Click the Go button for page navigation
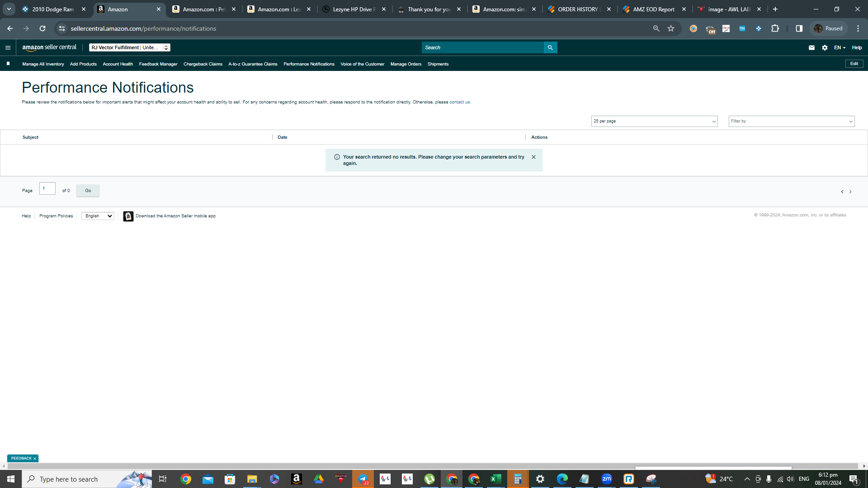 [x=88, y=191]
